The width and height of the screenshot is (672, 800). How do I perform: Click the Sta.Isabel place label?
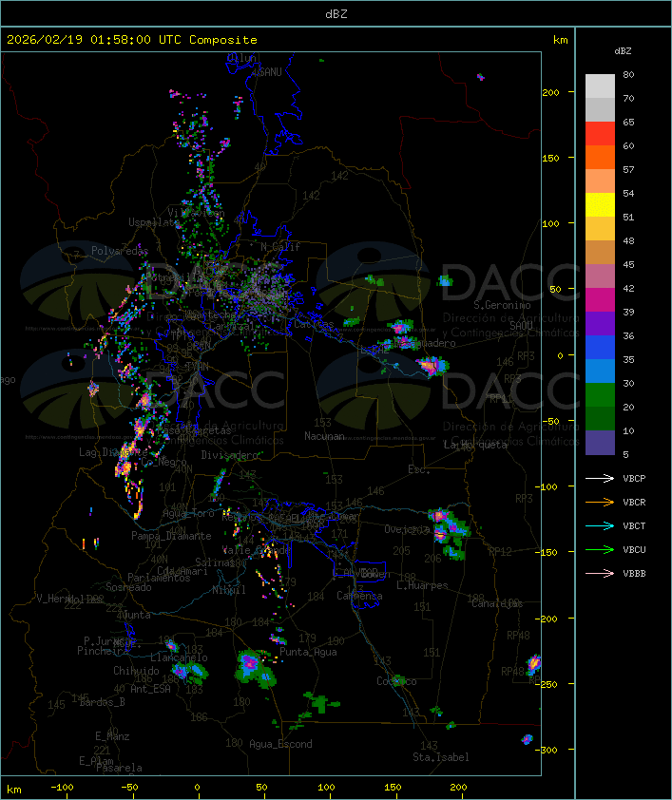(x=441, y=757)
